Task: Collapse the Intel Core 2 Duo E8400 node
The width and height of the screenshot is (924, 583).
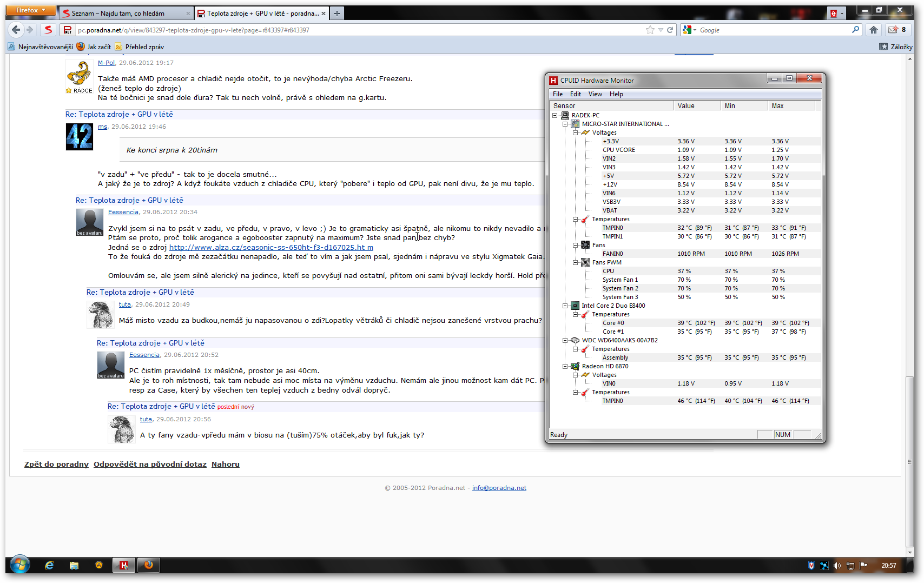Action: coord(565,306)
